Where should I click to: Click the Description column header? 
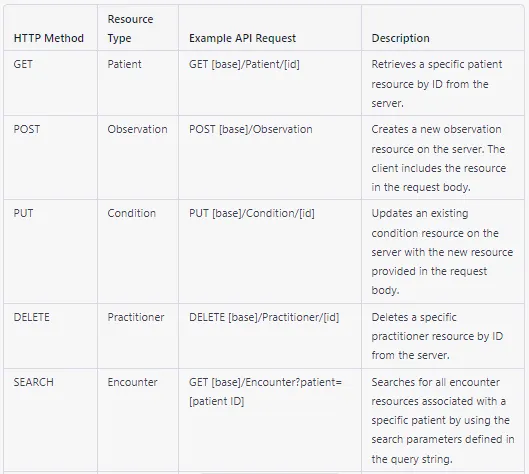tap(400, 38)
